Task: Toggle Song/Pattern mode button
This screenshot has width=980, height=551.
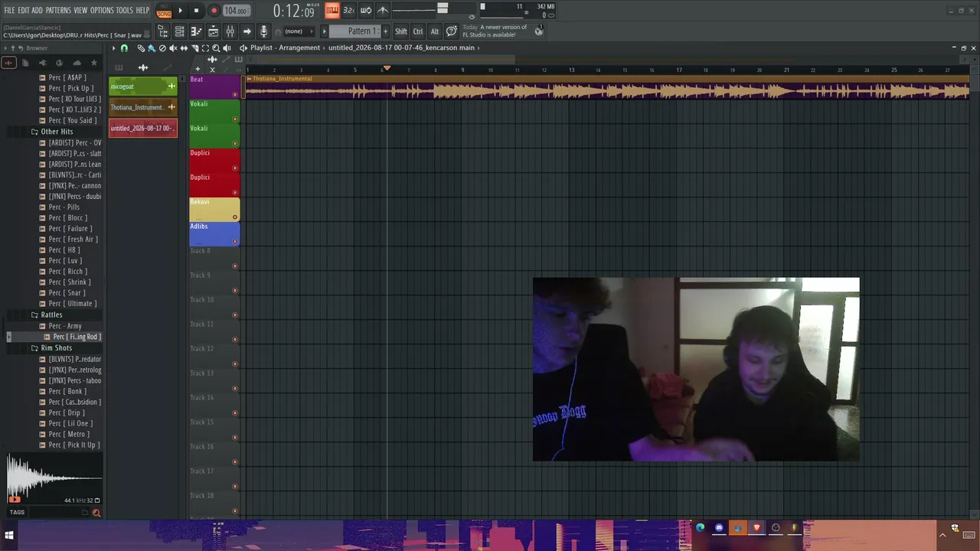Action: (164, 11)
